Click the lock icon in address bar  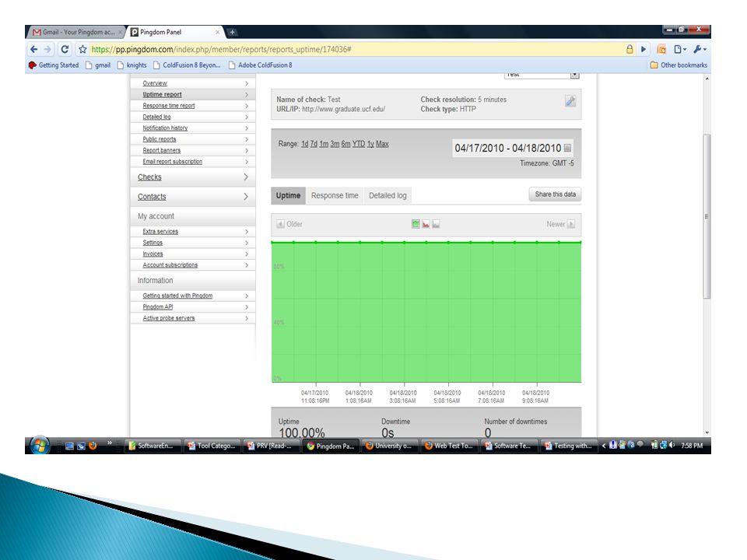[x=630, y=49]
